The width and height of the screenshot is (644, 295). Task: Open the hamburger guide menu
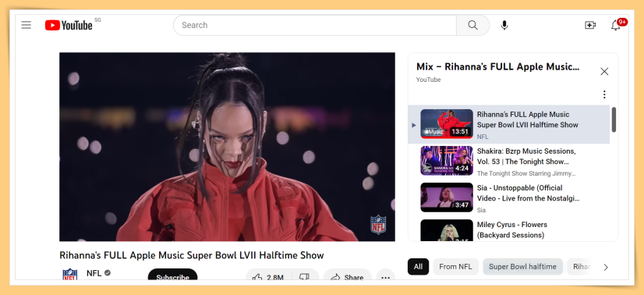[x=27, y=25]
